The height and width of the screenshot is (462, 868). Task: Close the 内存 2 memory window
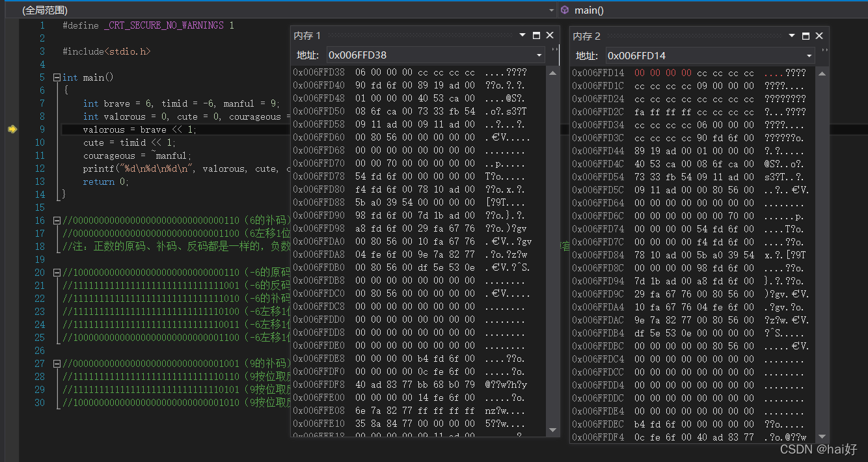[819, 36]
